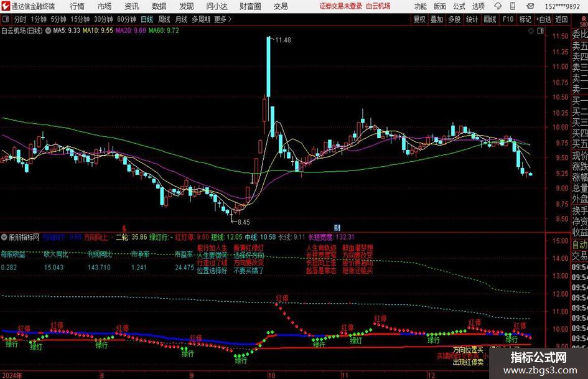Viewport: 588px width, 379px height.
Task: Click the customer service headset icon
Action: [x=498, y=6]
